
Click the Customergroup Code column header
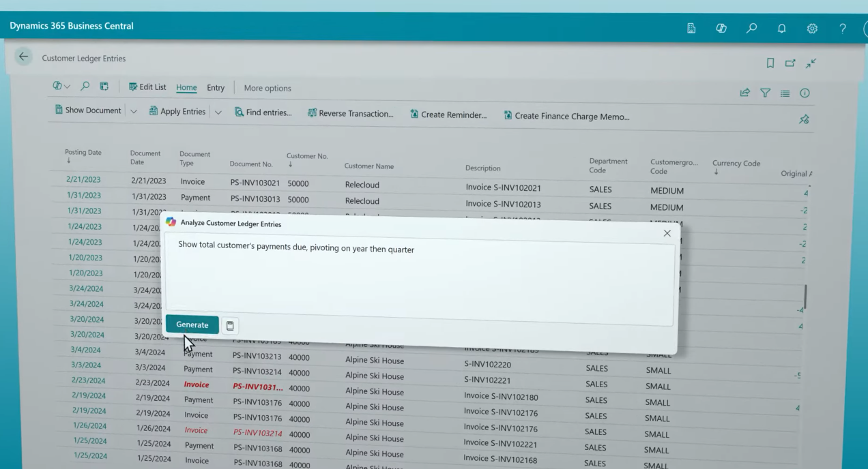pos(674,167)
